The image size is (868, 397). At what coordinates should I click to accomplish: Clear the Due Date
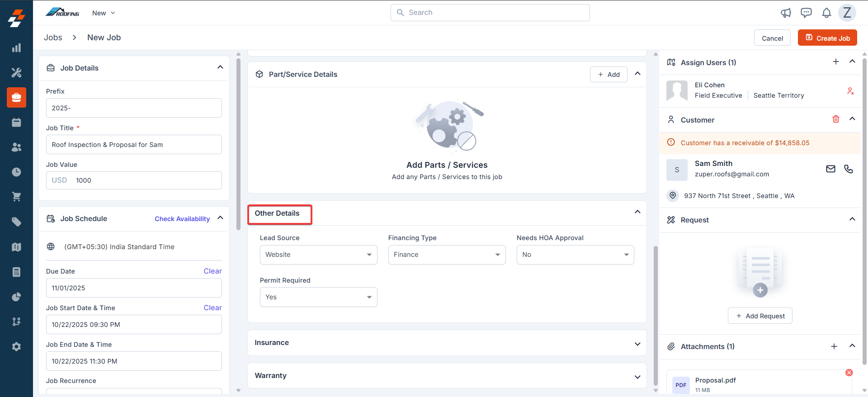212,271
